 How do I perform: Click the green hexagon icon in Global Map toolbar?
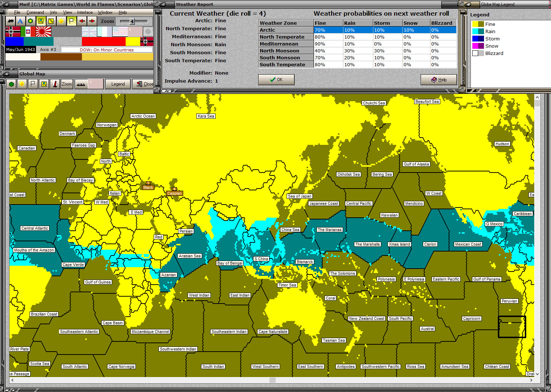(12, 84)
